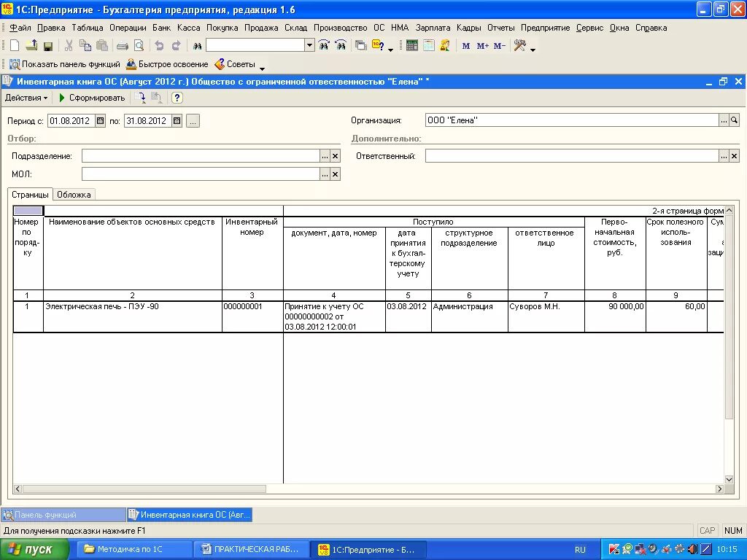Open the Calendar toolbar icon

429,46
